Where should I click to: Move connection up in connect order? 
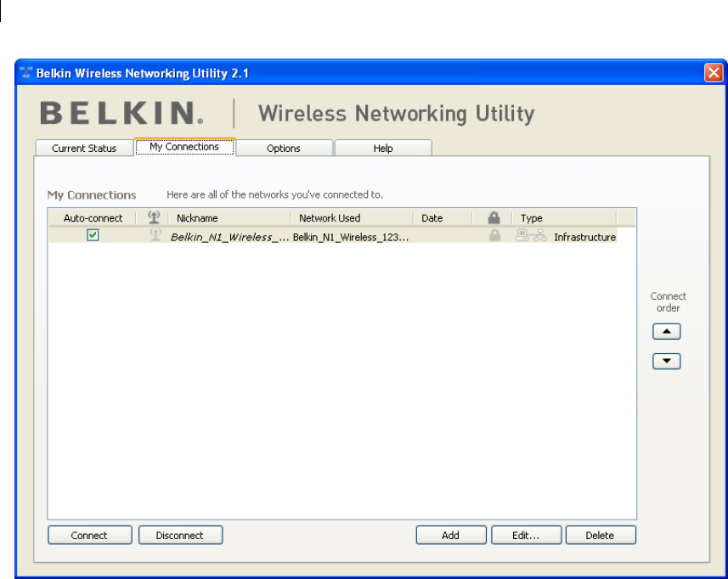click(666, 331)
